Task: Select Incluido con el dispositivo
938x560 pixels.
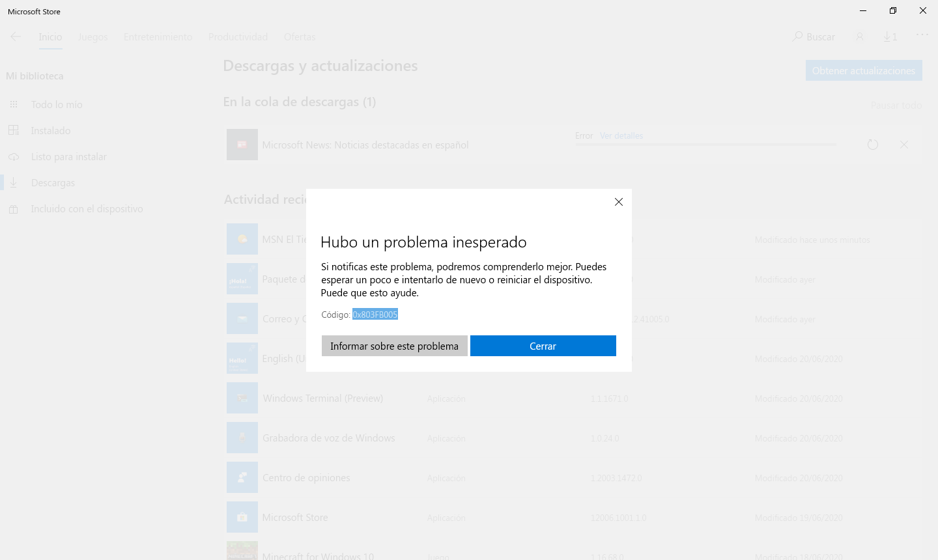Action: click(87, 208)
